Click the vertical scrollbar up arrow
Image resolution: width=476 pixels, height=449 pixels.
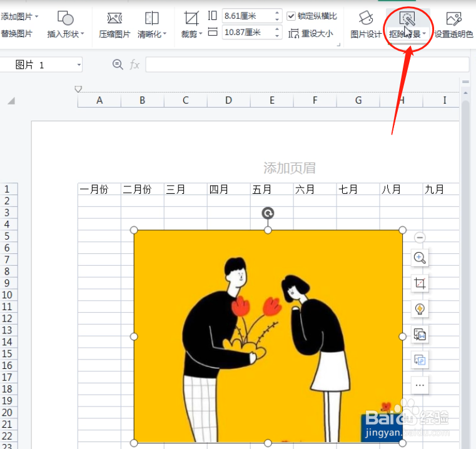click(x=465, y=93)
